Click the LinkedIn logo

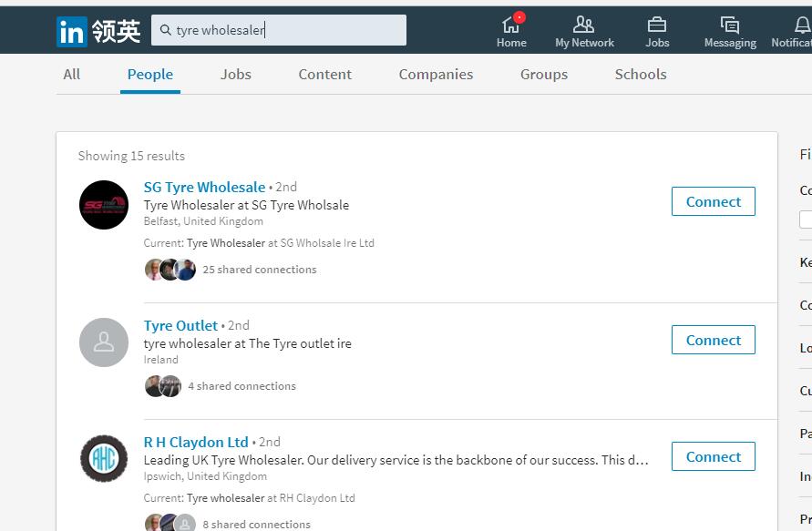tap(71, 32)
